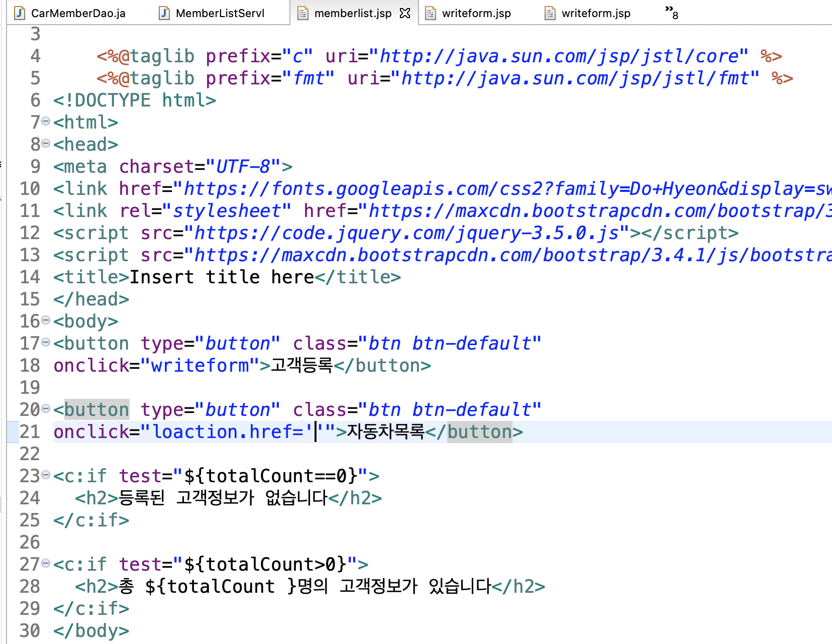Image resolution: width=832 pixels, height=644 pixels.
Task: Show the hidden editor tabs list
Action: click(672, 12)
